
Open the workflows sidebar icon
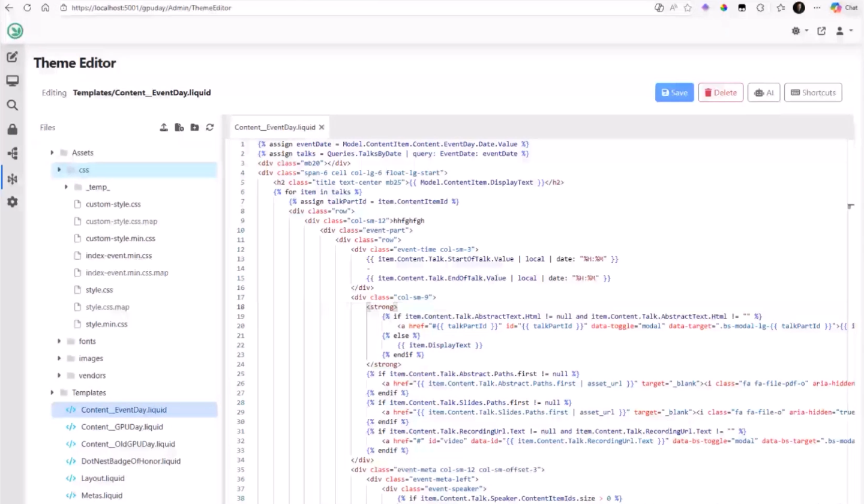point(12,154)
